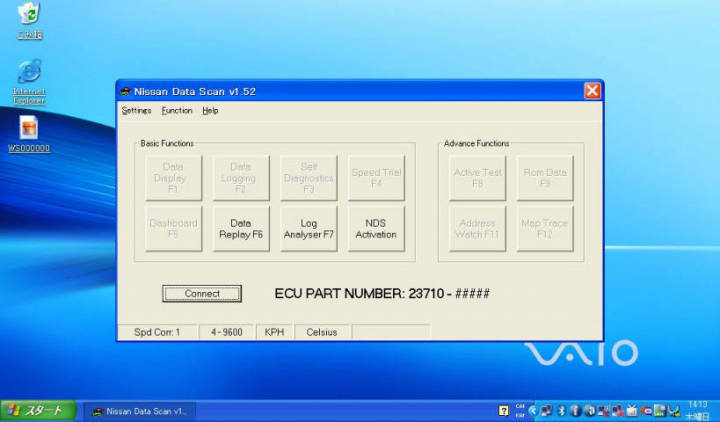
Task: Click the disabled Data Display F1 button
Action: pos(174,178)
